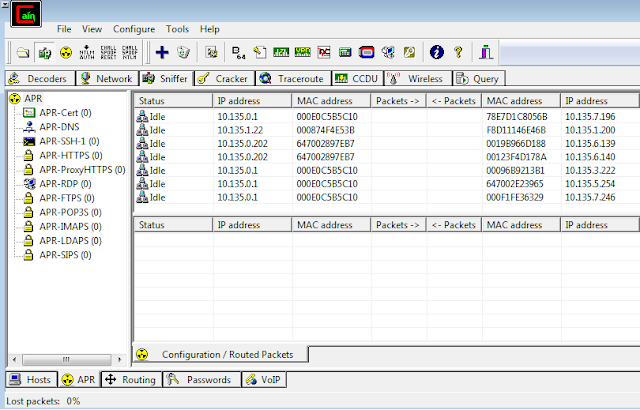
Task: Select the APR root tree node
Action: [x=33, y=99]
